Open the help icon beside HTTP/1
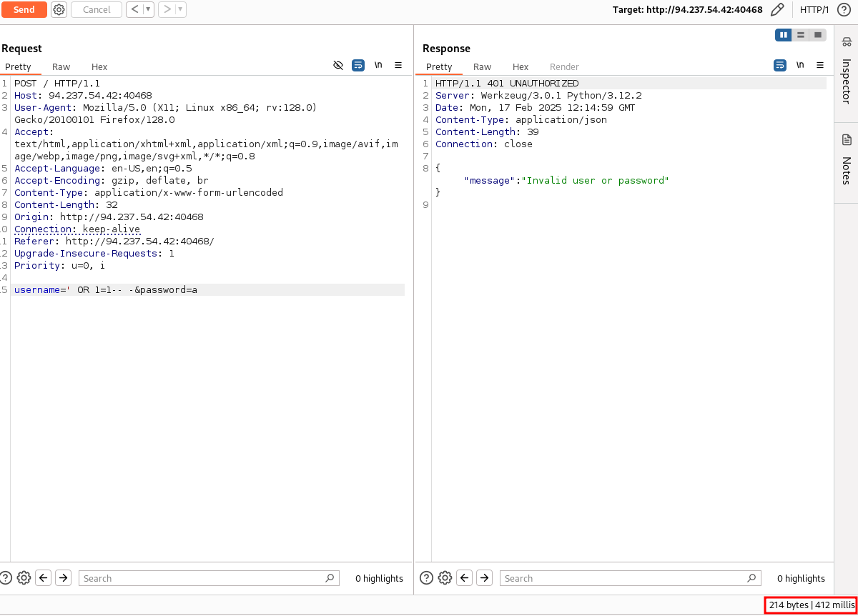Image resolution: width=858 pixels, height=616 pixels. click(x=844, y=9)
